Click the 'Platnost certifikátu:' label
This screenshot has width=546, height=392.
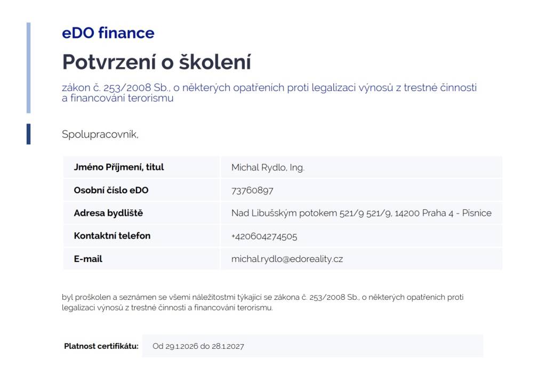(x=101, y=346)
